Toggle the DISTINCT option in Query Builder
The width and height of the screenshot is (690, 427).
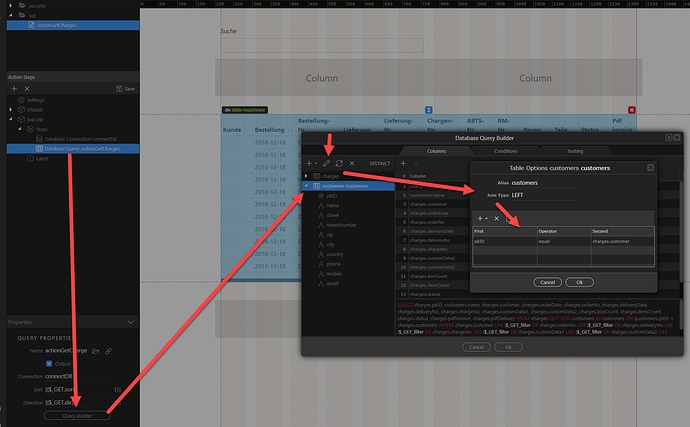tap(379, 162)
